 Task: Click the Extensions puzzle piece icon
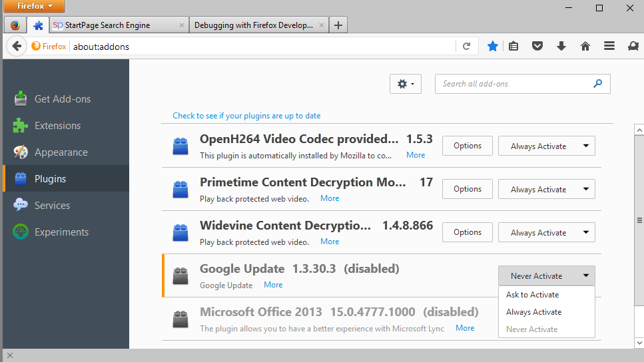point(21,126)
